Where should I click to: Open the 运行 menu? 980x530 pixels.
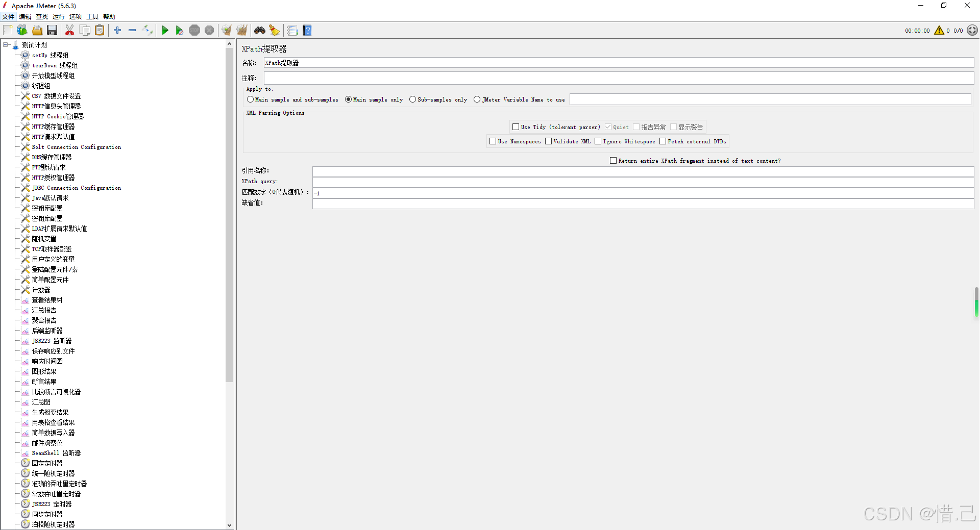pos(59,17)
